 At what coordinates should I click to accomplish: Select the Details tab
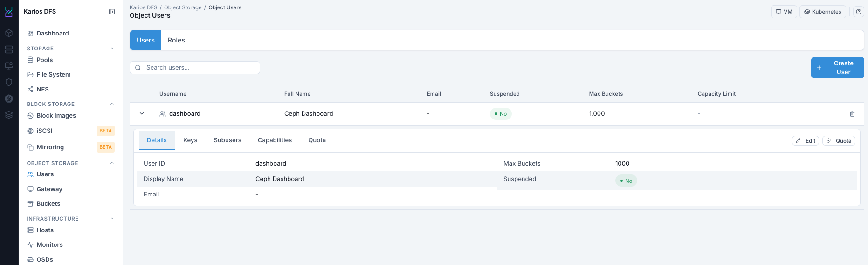[x=157, y=140]
